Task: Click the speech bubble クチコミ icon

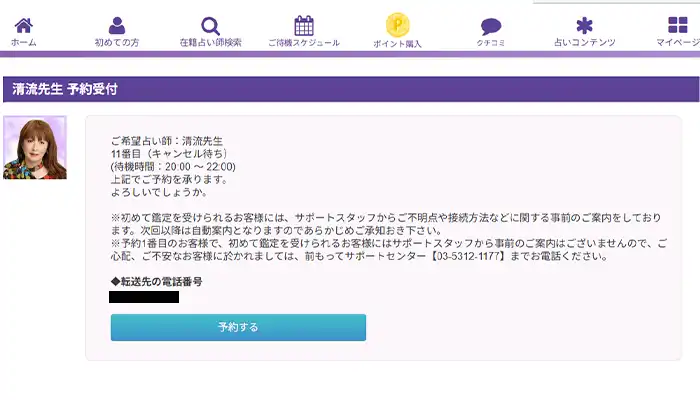Action: click(490, 27)
